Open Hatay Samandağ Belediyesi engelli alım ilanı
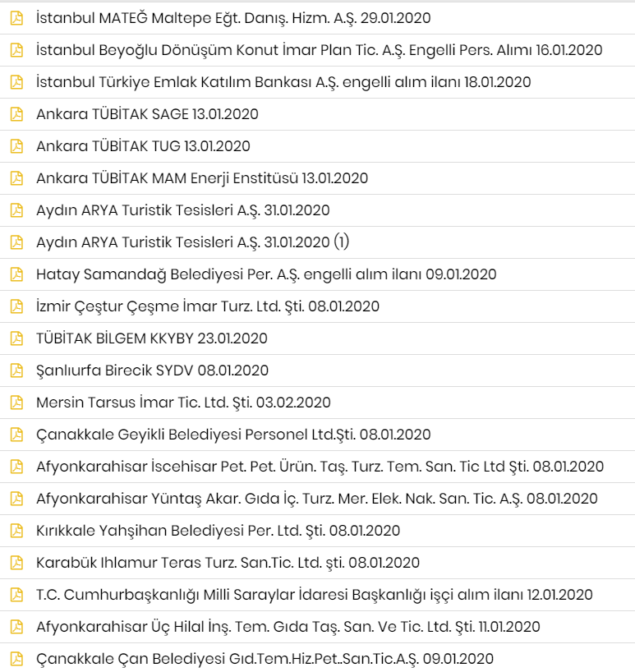This screenshot has width=635, height=672. click(266, 274)
